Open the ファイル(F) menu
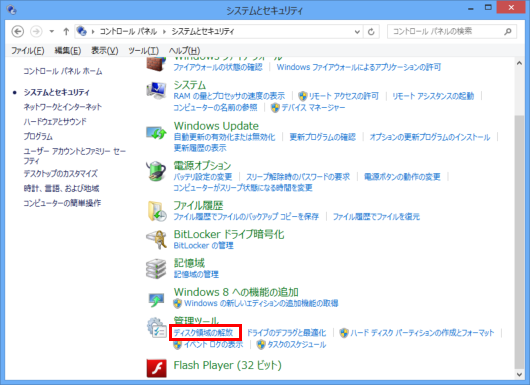 28,51
